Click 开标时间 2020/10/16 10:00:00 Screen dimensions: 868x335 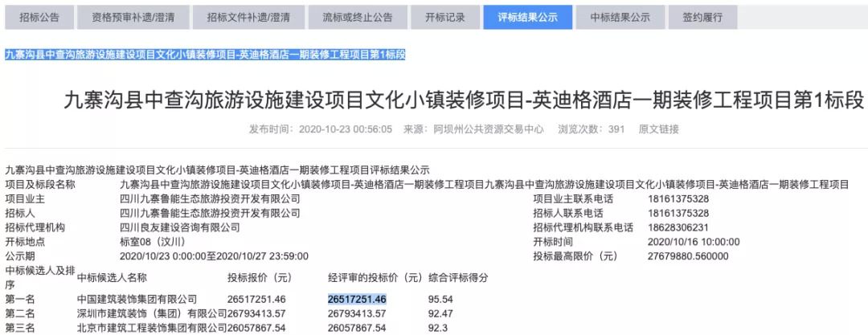click(694, 242)
